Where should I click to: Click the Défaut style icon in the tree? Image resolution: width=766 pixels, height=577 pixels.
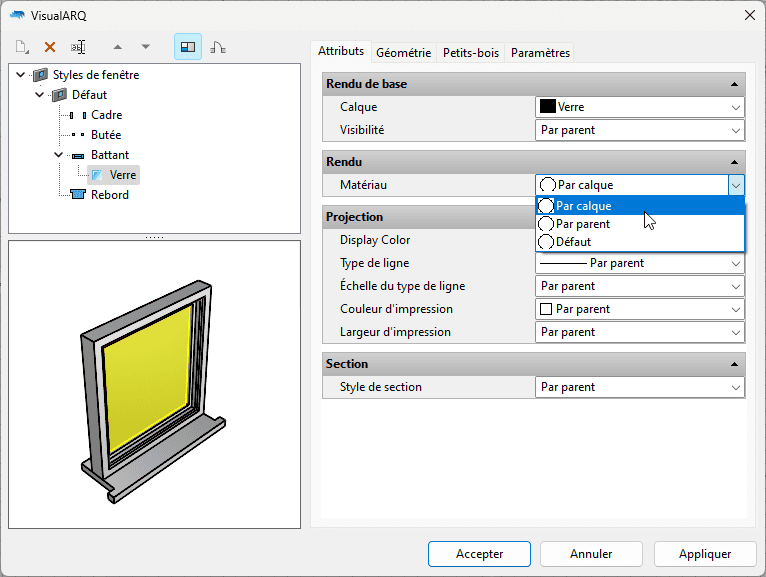[x=59, y=95]
